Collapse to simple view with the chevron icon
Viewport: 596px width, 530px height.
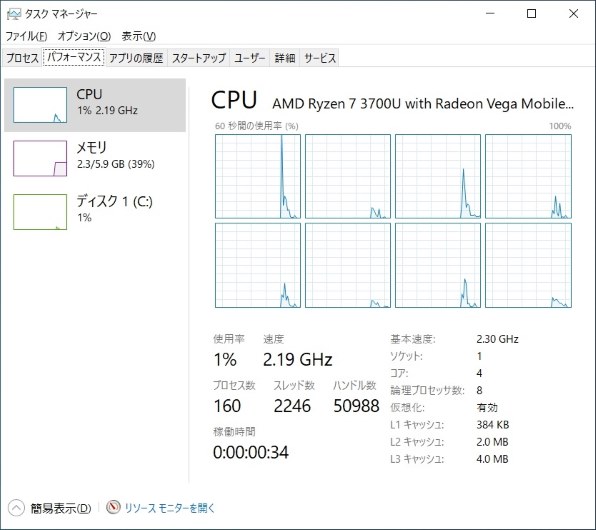[x=16, y=508]
